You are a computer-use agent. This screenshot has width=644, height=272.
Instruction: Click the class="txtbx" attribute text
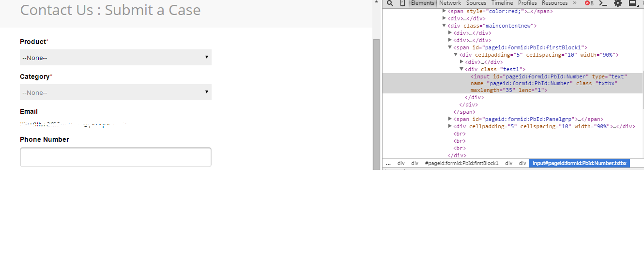click(597, 83)
